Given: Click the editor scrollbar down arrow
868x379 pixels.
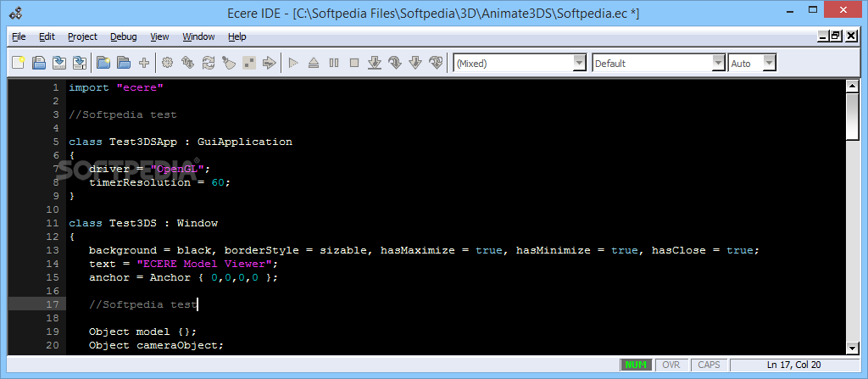Looking at the screenshot, I should pos(852,348).
